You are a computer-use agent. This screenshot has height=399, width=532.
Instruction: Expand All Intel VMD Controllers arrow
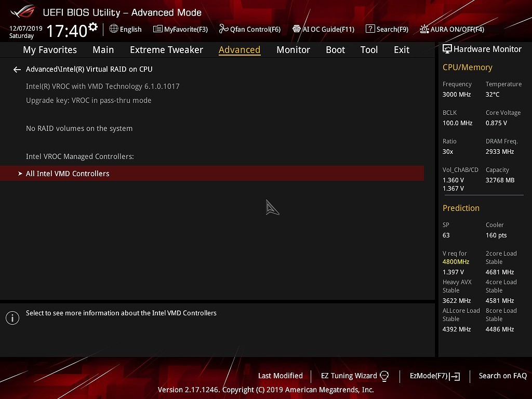coord(20,174)
